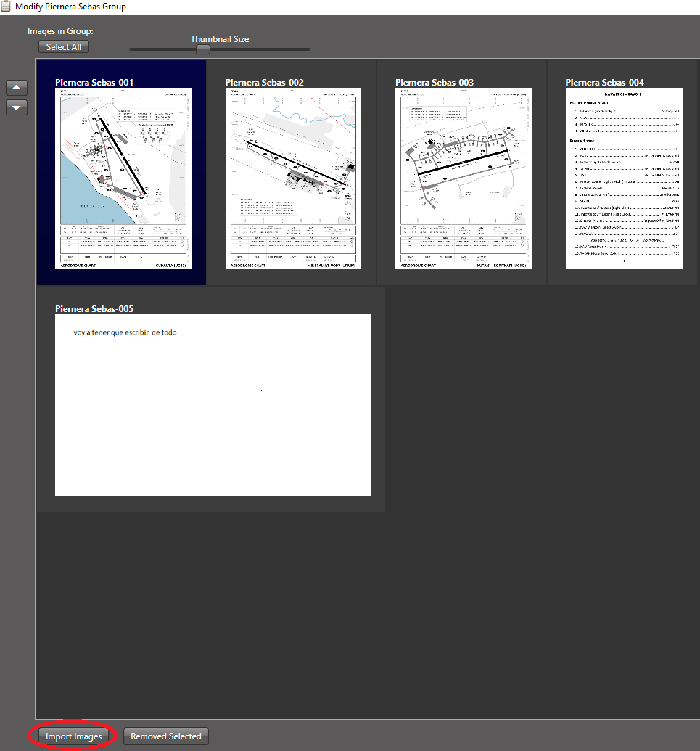Click the Import Images button
The height and width of the screenshot is (751, 700).
click(x=73, y=736)
